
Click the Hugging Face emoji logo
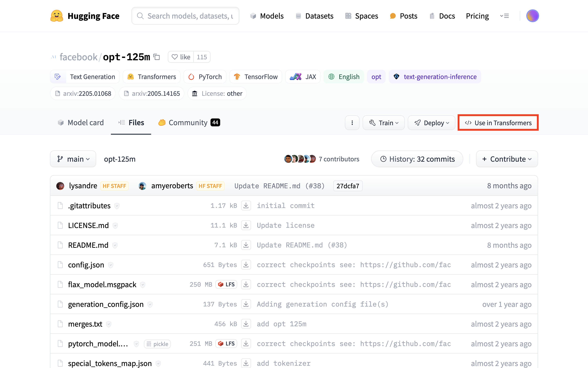click(57, 16)
